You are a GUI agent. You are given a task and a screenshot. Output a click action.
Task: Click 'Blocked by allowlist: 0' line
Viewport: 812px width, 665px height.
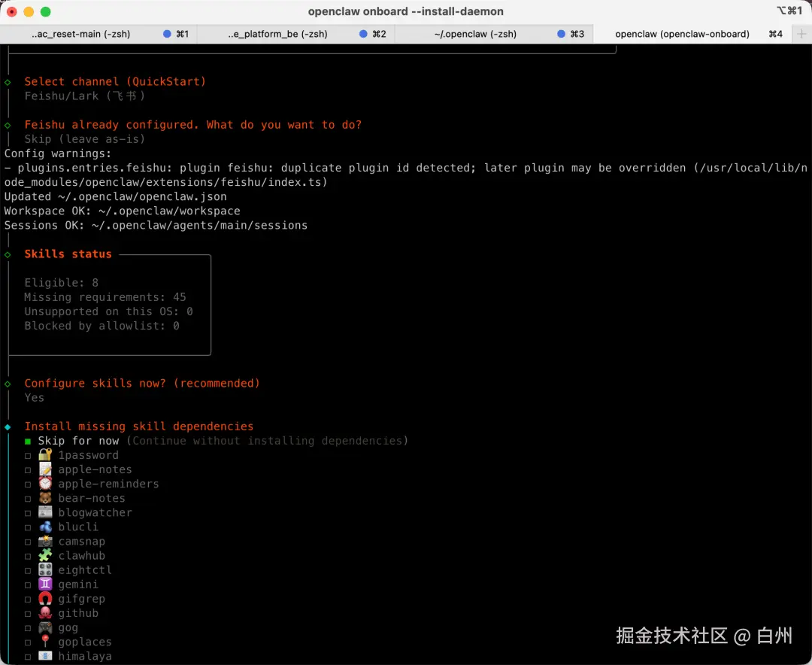pyautogui.click(x=102, y=326)
